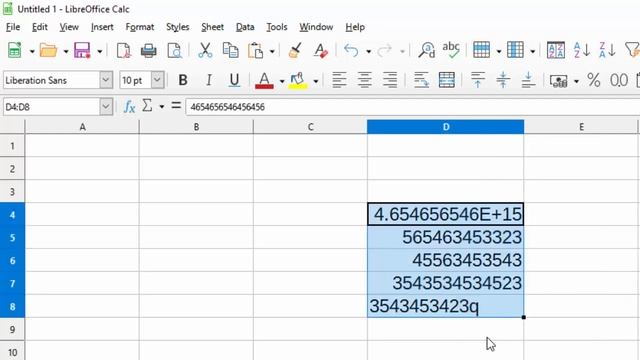
Task: Open background color palette arrow
Action: [x=316, y=81]
